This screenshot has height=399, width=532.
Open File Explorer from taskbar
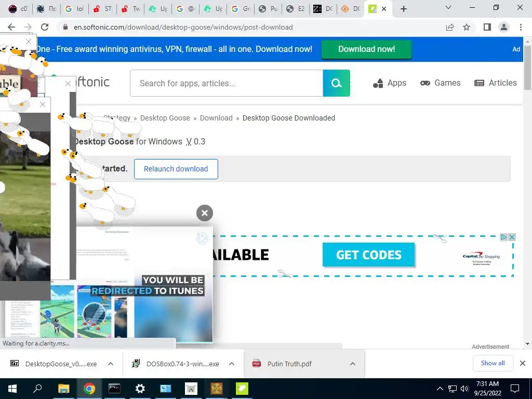[x=63, y=389]
